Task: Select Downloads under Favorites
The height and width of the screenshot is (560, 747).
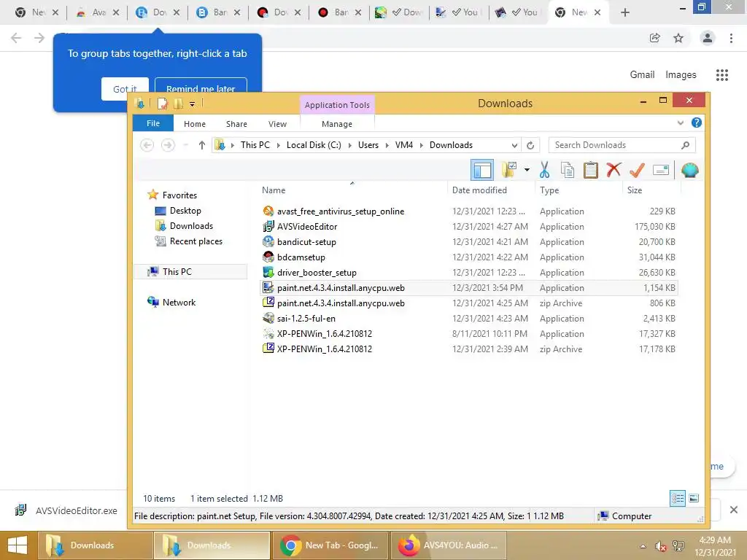Action: (191, 226)
